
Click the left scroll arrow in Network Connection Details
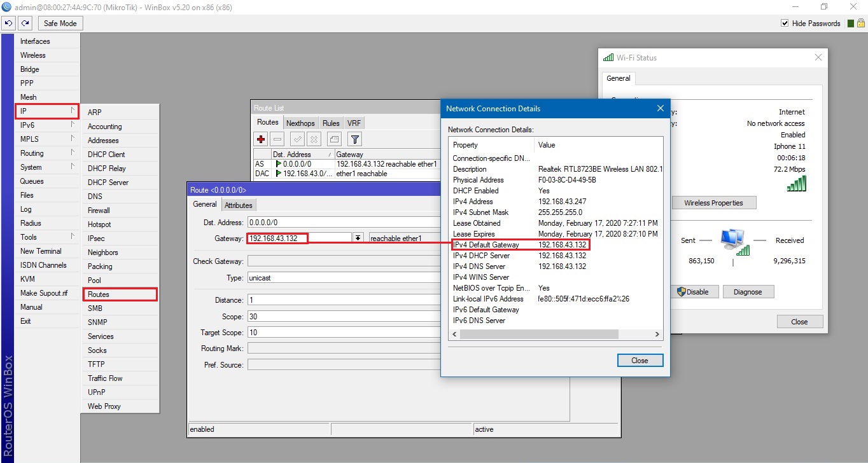454,334
